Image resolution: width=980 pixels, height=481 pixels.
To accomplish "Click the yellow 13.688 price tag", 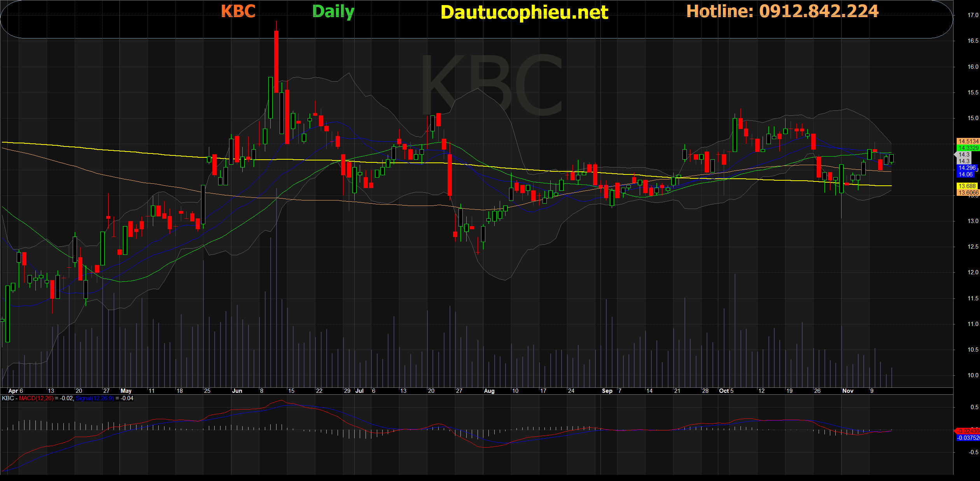I will (x=967, y=186).
